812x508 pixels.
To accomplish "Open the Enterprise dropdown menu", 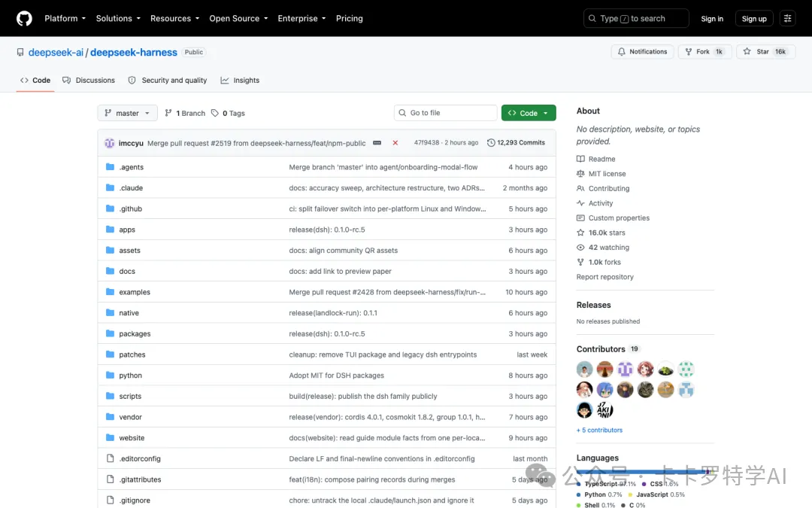I will pos(301,19).
